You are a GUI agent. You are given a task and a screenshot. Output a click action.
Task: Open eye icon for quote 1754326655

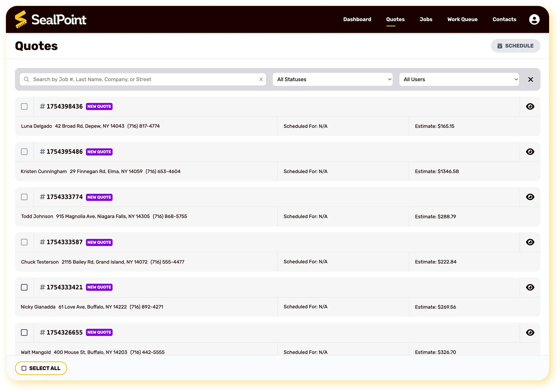click(530, 333)
